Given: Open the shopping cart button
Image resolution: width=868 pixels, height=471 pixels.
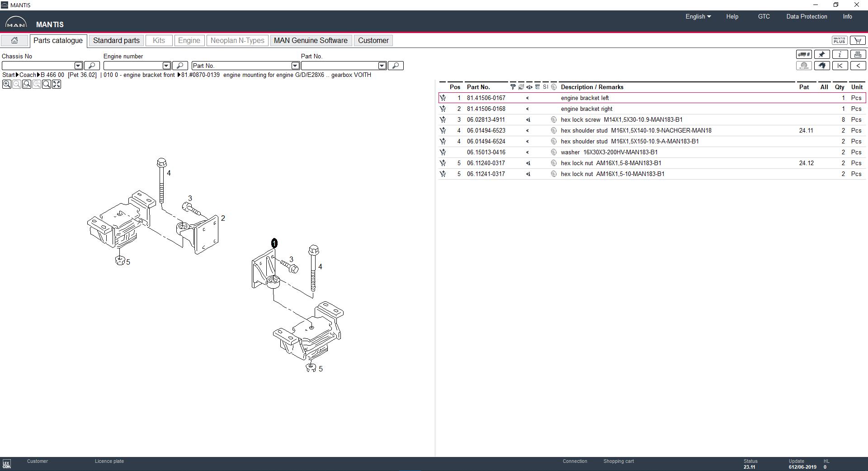Looking at the screenshot, I should (858, 41).
